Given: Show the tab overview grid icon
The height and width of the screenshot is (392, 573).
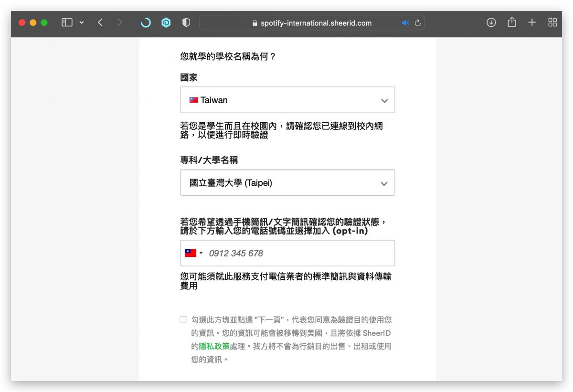Looking at the screenshot, I should click(552, 22).
